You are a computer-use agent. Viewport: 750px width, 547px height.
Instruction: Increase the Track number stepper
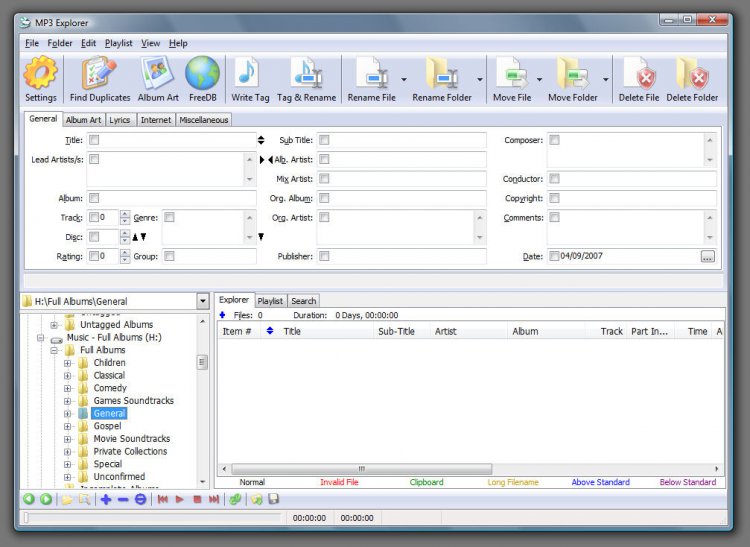(x=125, y=214)
